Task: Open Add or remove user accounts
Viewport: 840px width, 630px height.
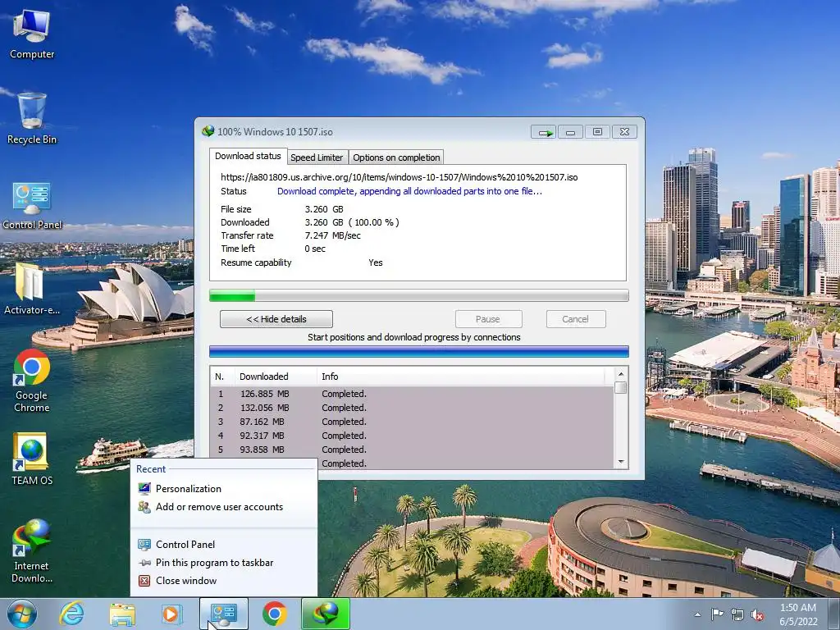Action: (223, 507)
